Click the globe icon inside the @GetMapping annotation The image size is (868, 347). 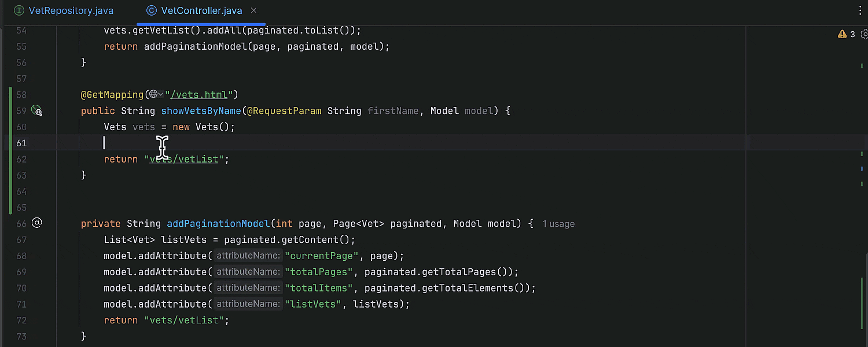(x=153, y=94)
